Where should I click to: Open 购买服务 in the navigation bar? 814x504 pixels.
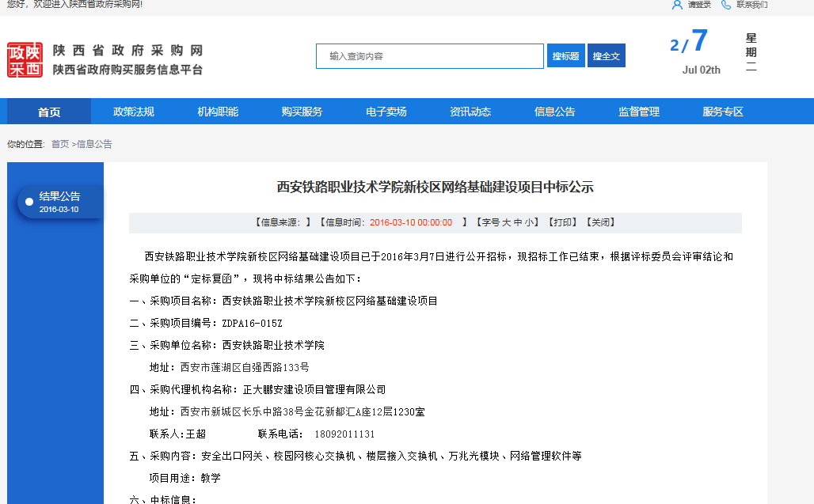coord(302,112)
